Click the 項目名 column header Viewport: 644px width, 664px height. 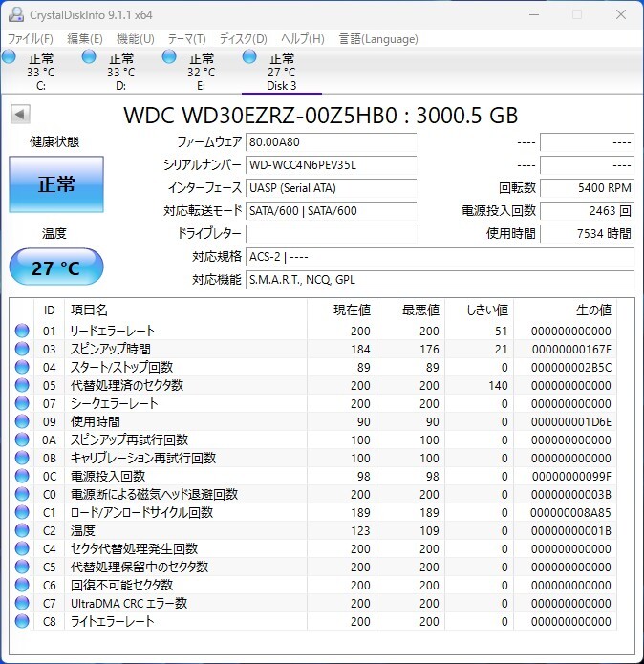point(186,310)
